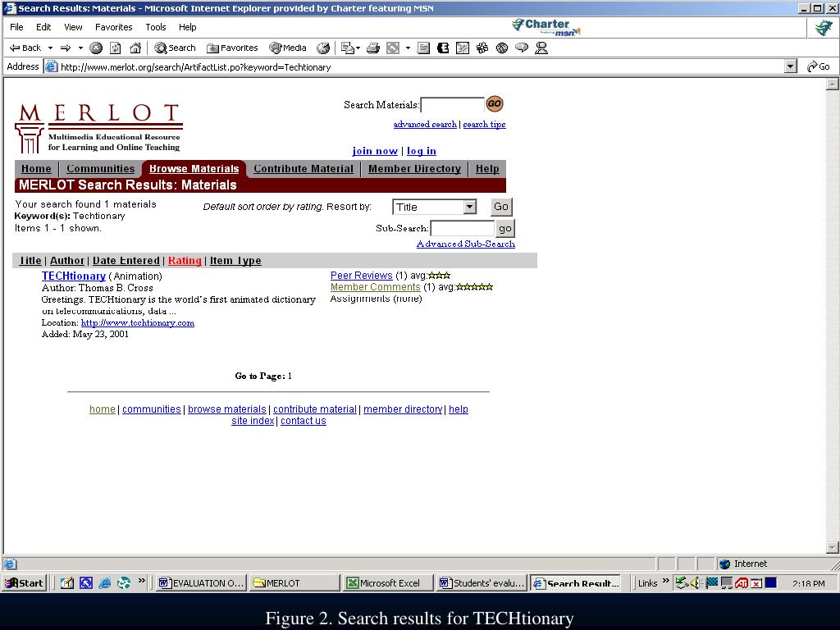
Task: Expand the Edit icon dropdown arrow
Action: tap(408, 48)
